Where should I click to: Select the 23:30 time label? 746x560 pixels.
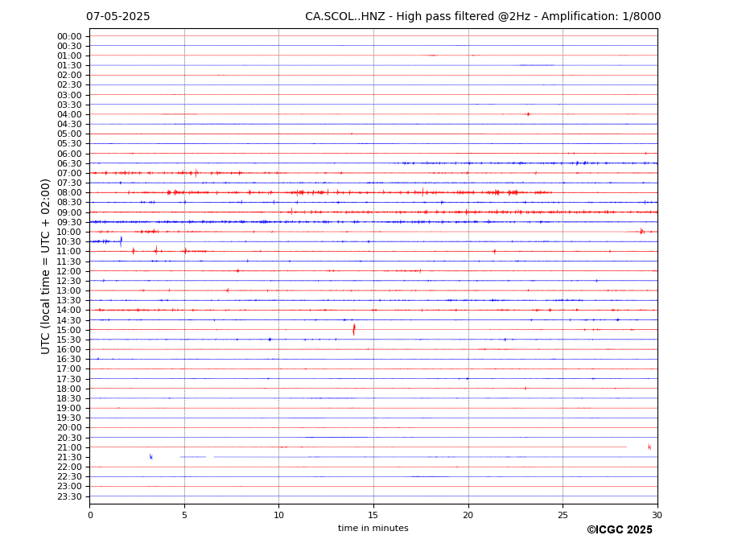click(x=69, y=496)
